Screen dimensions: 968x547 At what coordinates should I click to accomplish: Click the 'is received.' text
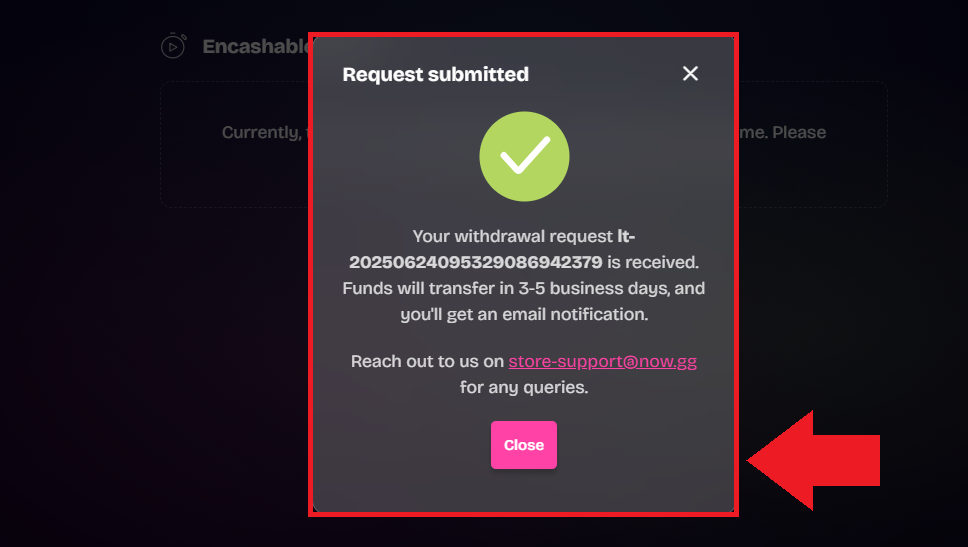[653, 262]
